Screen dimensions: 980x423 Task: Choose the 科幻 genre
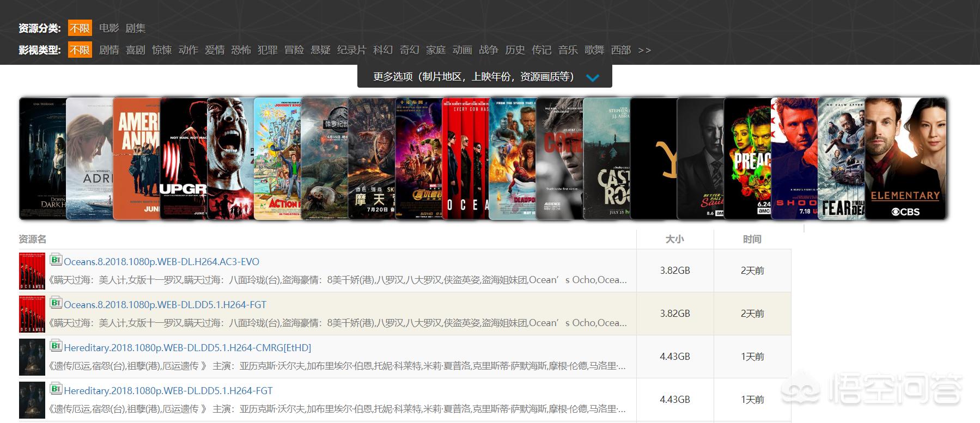point(383,50)
